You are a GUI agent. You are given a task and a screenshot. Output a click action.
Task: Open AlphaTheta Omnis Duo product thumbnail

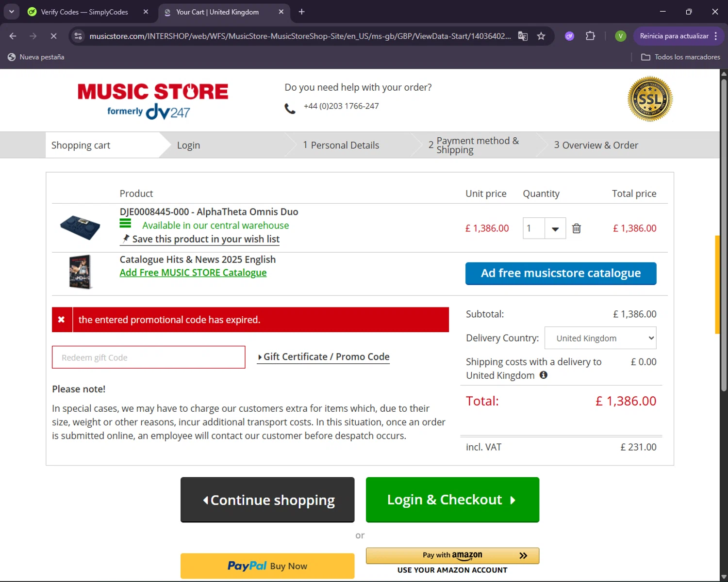pyautogui.click(x=80, y=227)
